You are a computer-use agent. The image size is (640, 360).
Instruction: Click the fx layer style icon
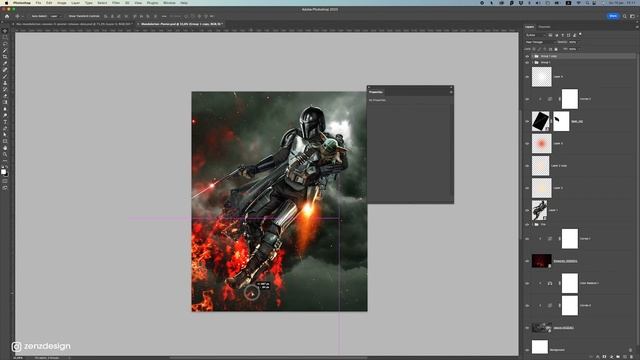(x=598, y=356)
